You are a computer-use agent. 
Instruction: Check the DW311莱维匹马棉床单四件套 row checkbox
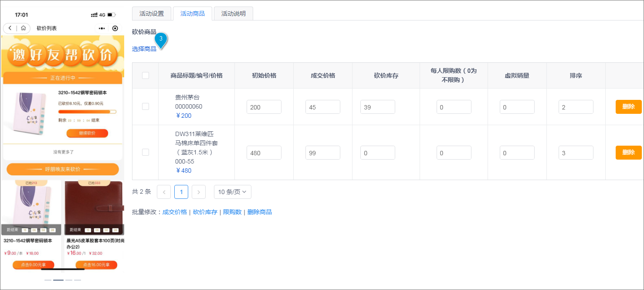click(x=146, y=152)
